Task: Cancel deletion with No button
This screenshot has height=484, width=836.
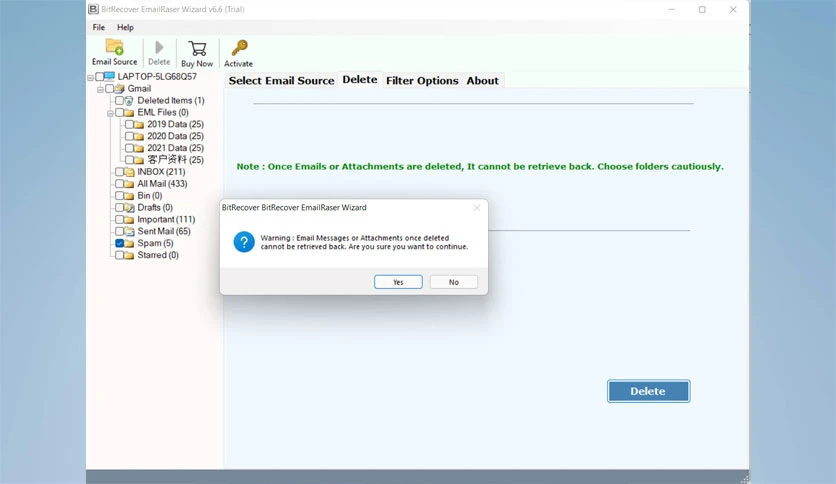Action: 454,282
